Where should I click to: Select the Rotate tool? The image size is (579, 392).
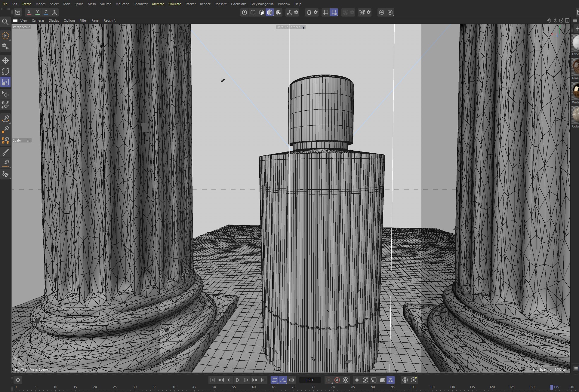(x=5, y=71)
